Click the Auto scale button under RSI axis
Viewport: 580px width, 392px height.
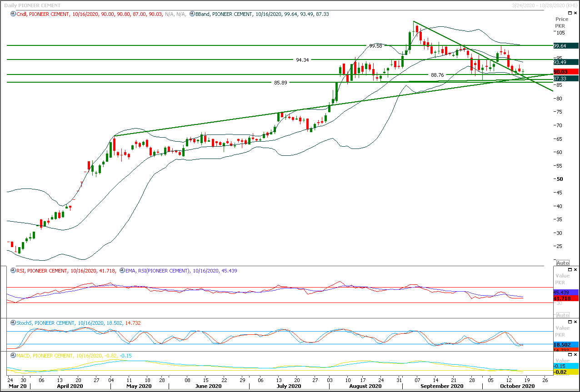point(562,315)
